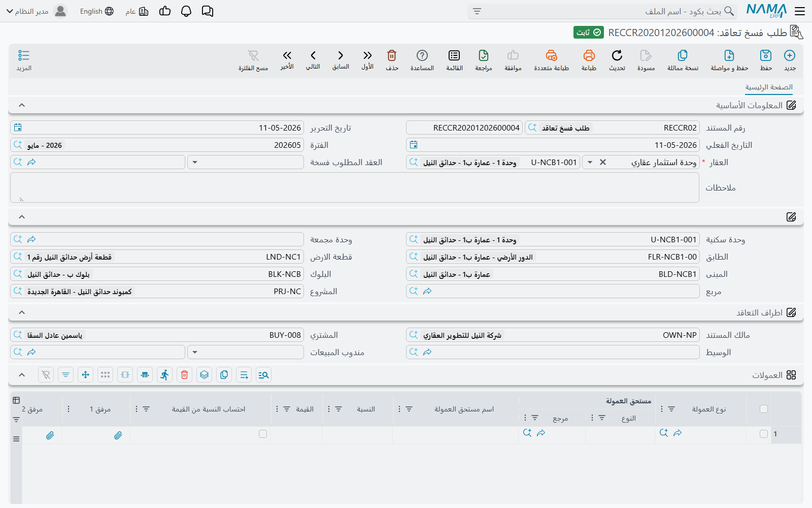812x508 pixels.
Task: Go to الأول (First) record
Action: tap(367, 55)
